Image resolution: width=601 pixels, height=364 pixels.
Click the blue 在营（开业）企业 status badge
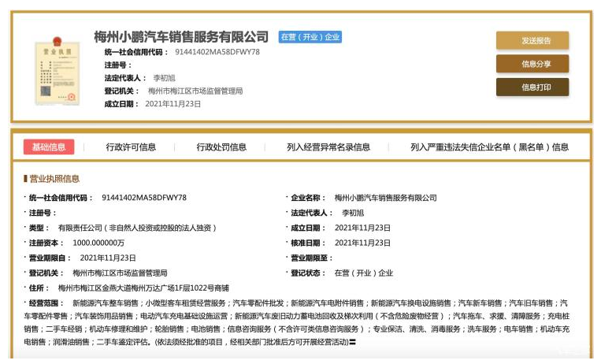click(310, 37)
